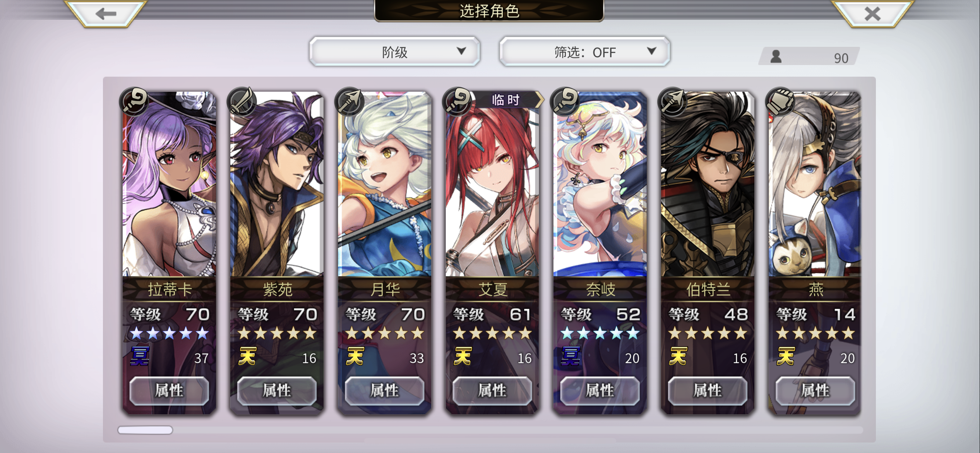Click the 天 element symbol on 伯特兰's card
The height and width of the screenshot is (453, 980).
(x=678, y=356)
